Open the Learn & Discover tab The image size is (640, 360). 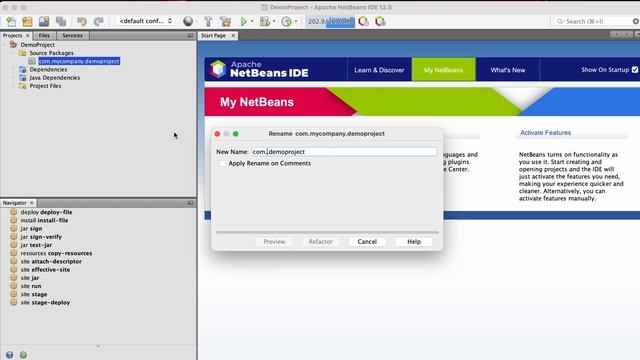coord(379,70)
